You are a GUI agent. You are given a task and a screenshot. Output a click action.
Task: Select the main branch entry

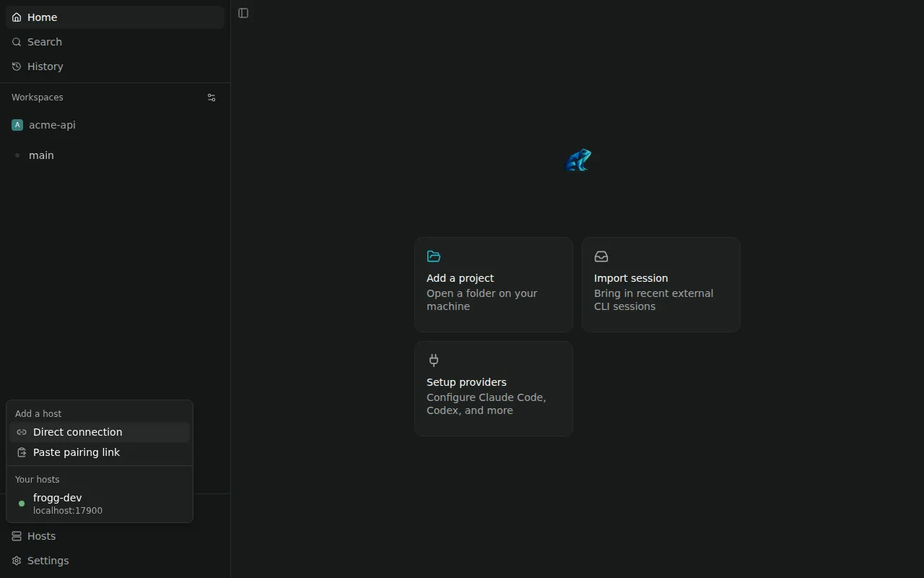click(x=115, y=155)
